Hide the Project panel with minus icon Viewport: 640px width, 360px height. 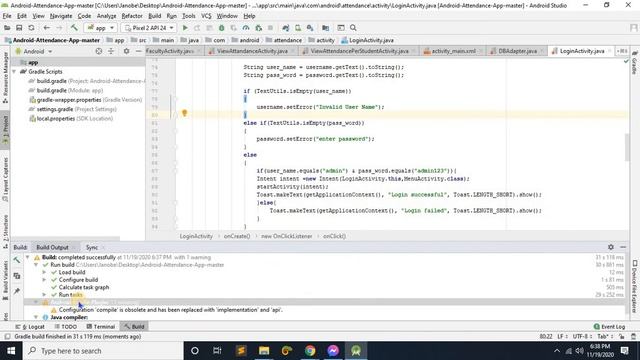pos(138,51)
